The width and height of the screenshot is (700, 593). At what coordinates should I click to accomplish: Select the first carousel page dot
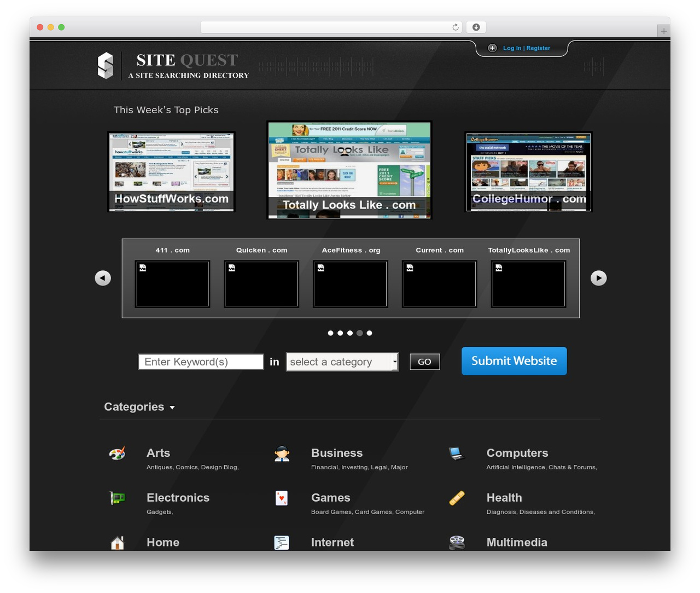pos(330,333)
